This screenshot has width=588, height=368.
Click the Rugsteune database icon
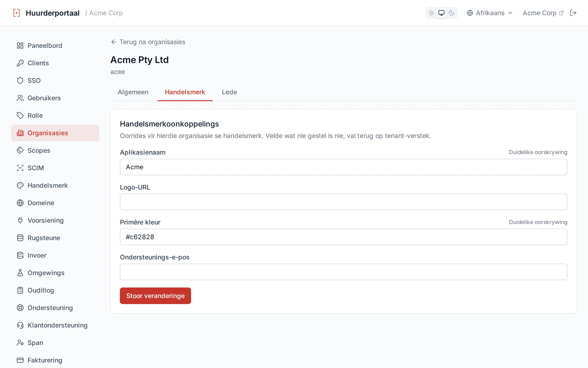pyautogui.click(x=20, y=238)
